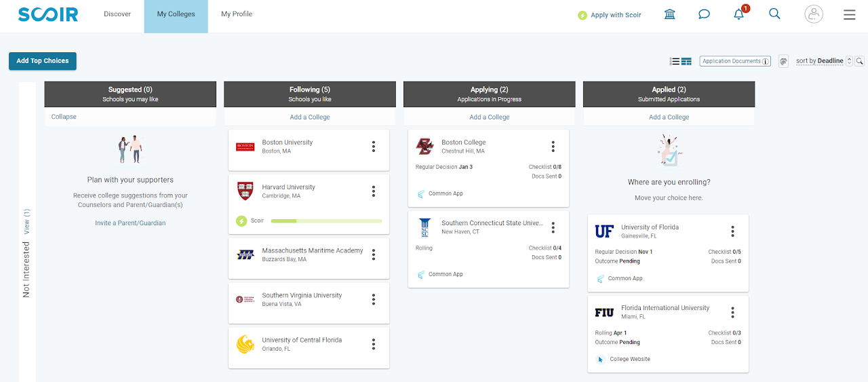The width and height of the screenshot is (868, 382).
Task: Open the notifications bell
Action: pos(739,14)
